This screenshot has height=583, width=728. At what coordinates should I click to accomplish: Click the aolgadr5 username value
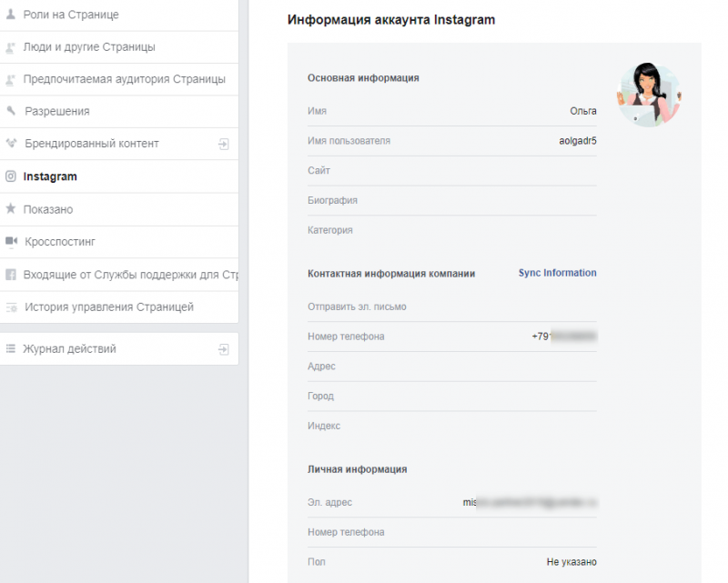click(x=577, y=141)
